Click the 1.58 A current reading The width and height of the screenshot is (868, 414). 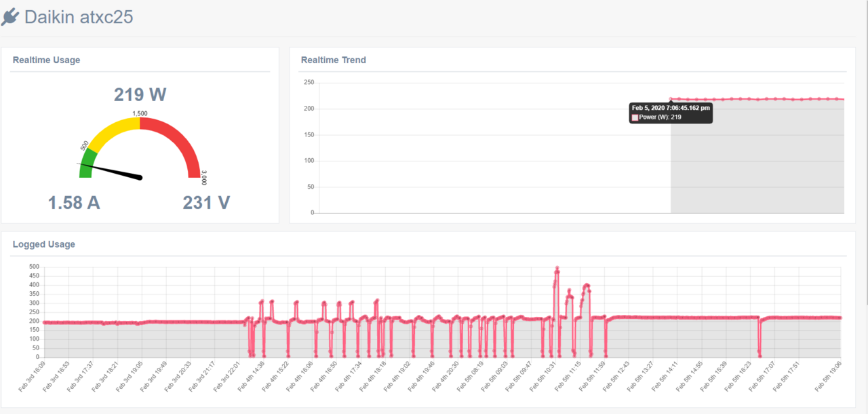click(x=74, y=202)
